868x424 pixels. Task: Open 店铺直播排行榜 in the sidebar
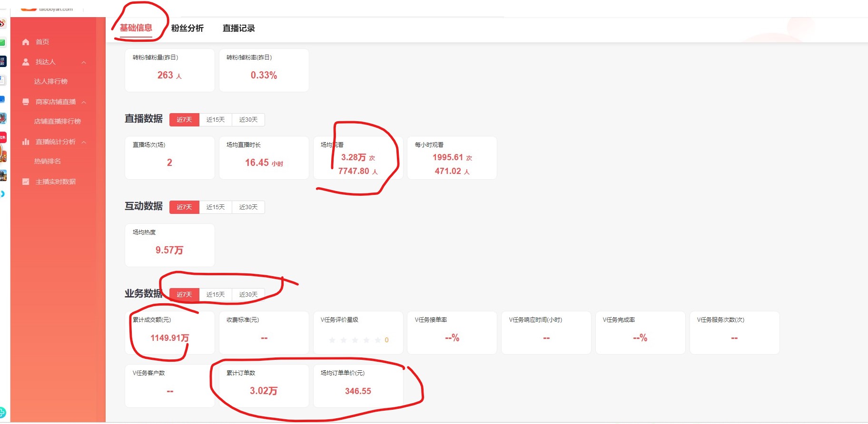click(58, 122)
